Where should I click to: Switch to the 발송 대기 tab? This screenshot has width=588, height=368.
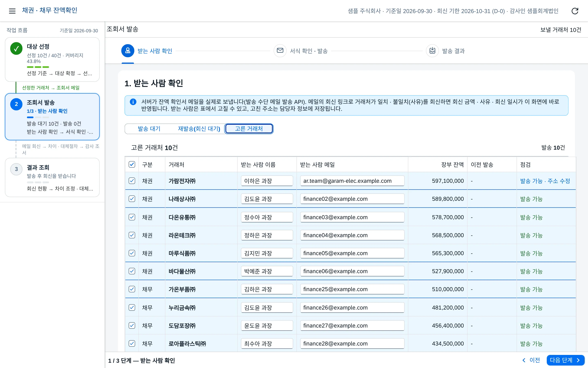click(x=149, y=129)
